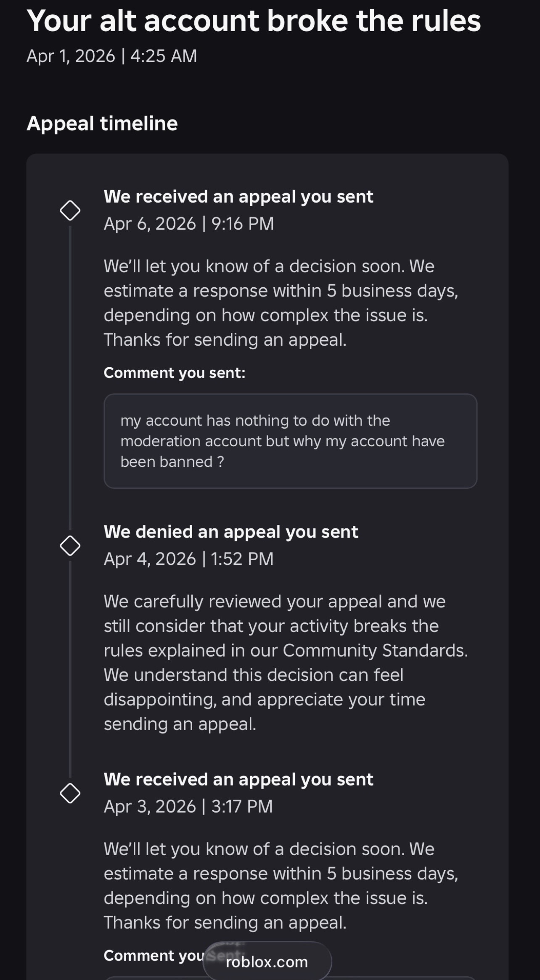Click the Apr 4, 2026 1:52 PM timestamp

click(189, 559)
